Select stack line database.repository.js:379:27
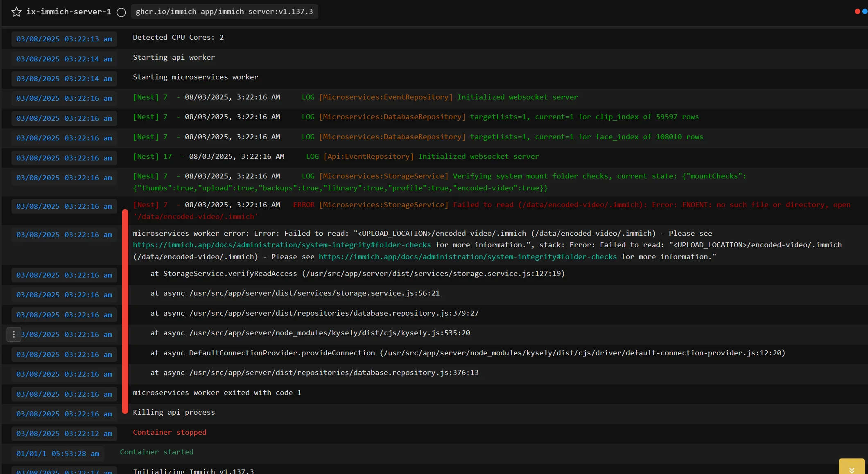Viewport: 868px width, 474px height. point(314,313)
